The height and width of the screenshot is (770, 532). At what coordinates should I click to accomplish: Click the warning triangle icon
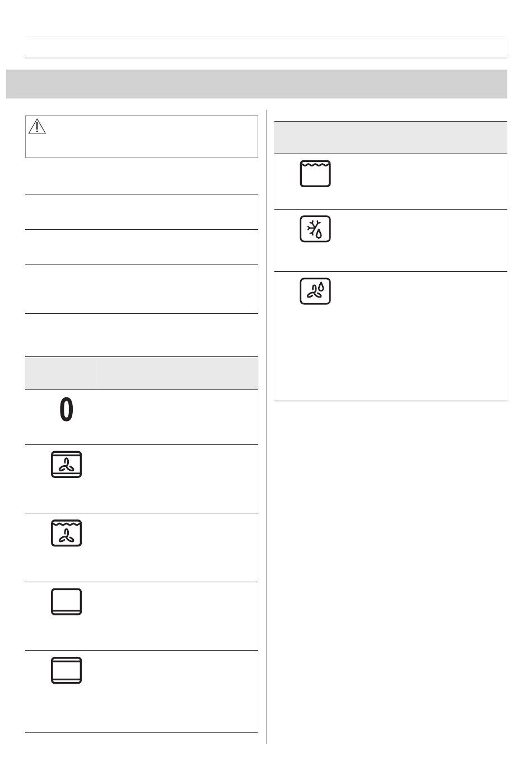pos(37,127)
